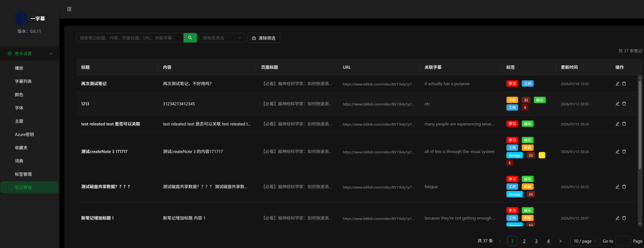Click the orange 积累 tag in 1213 row

click(x=512, y=100)
